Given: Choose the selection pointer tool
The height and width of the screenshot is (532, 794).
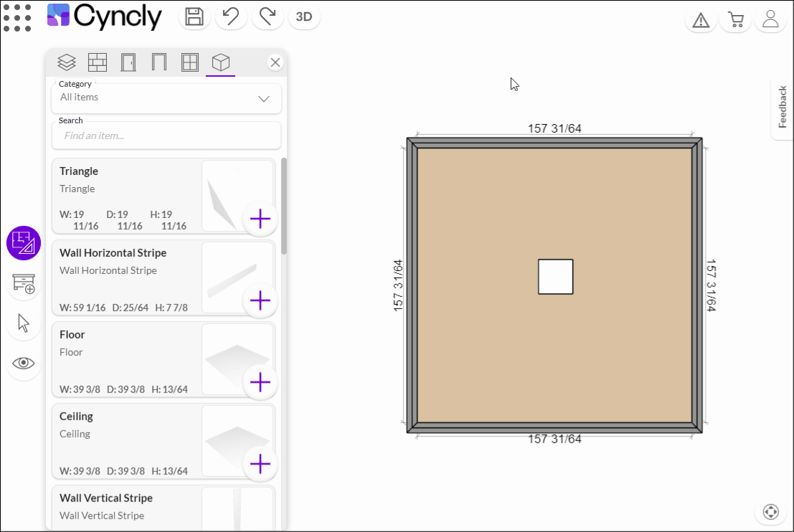Looking at the screenshot, I should (x=23, y=323).
